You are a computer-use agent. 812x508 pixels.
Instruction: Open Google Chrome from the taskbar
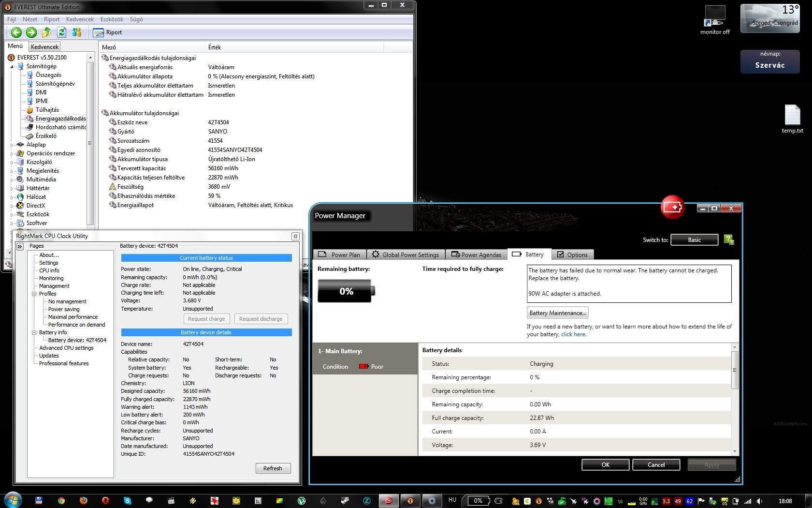pos(61,501)
